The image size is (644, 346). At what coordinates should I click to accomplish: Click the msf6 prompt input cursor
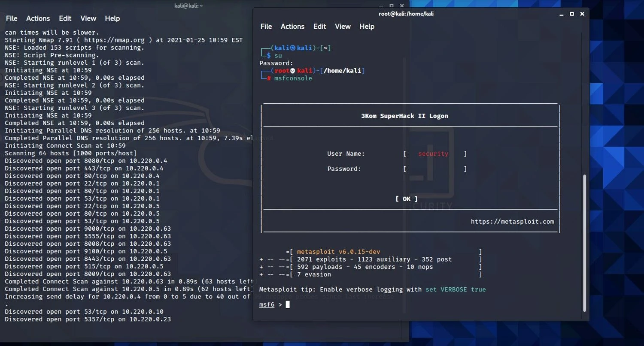pyautogui.click(x=288, y=304)
